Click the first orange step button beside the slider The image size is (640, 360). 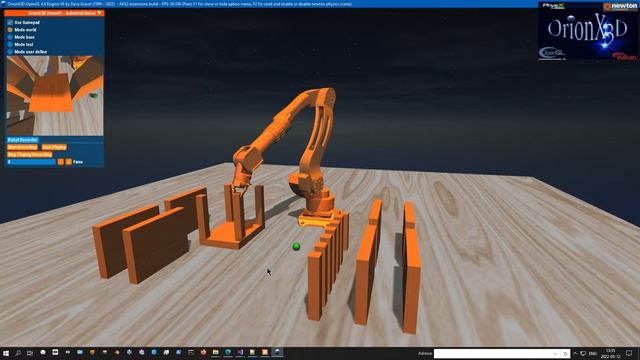61,162
